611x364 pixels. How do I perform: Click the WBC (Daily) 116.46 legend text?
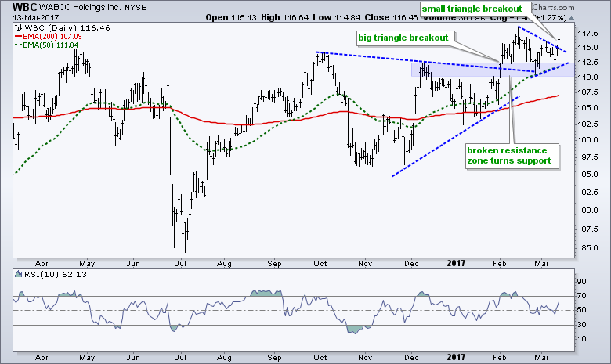pos(67,27)
